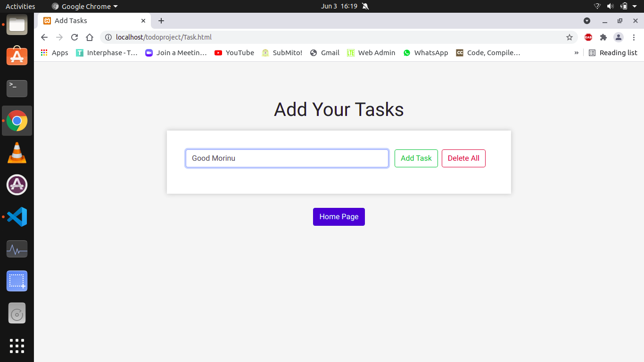Open the terminal from the dock
Viewport: 644px width, 362px height.
[17, 89]
